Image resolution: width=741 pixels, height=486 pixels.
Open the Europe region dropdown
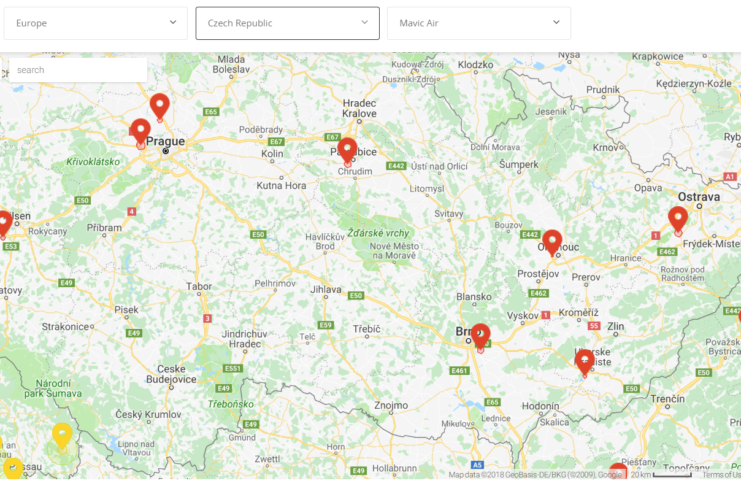pos(96,23)
